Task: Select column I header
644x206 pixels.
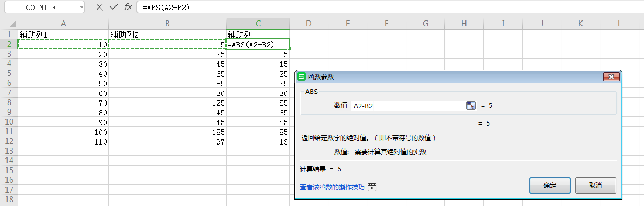Action: 503,24
